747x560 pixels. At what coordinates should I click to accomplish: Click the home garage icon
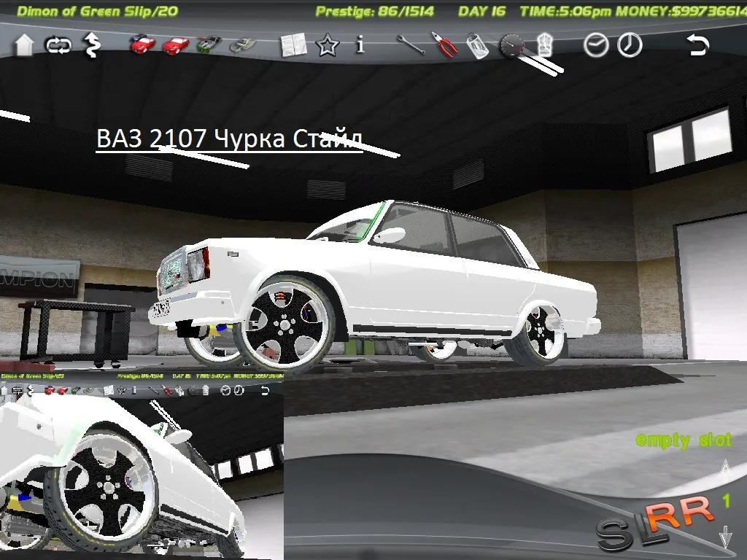[x=24, y=45]
